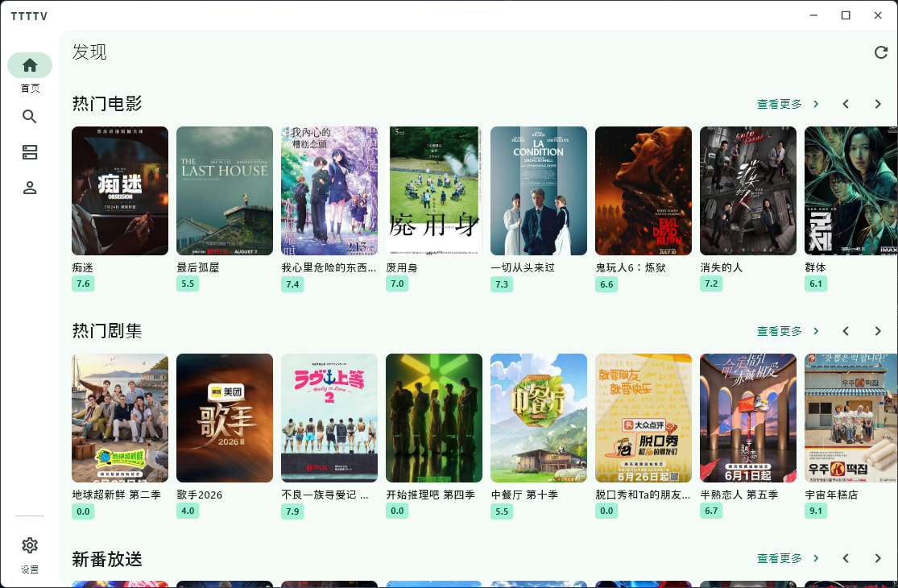Open the search icon in sidebar
Screen dimensions: 898x588
[30, 117]
